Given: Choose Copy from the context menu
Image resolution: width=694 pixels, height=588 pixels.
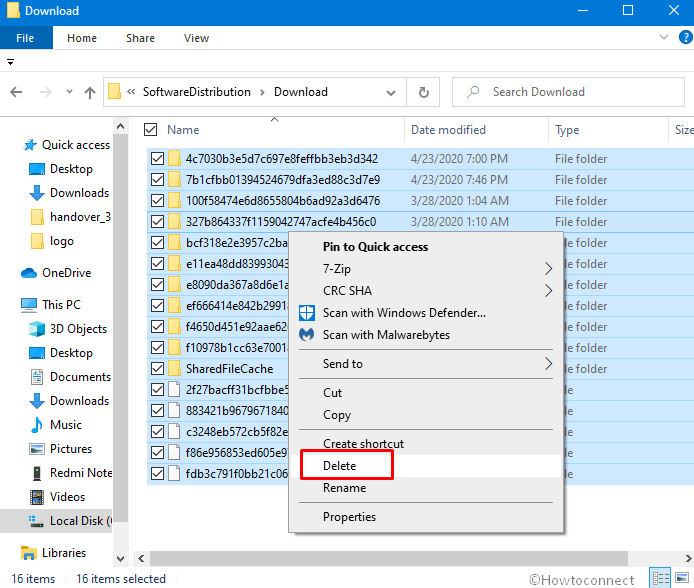Looking at the screenshot, I should tap(337, 415).
